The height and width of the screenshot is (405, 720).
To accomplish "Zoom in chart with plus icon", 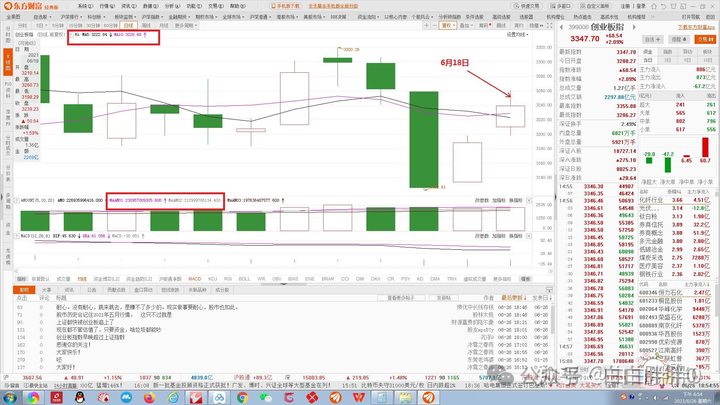I will coord(427,26).
